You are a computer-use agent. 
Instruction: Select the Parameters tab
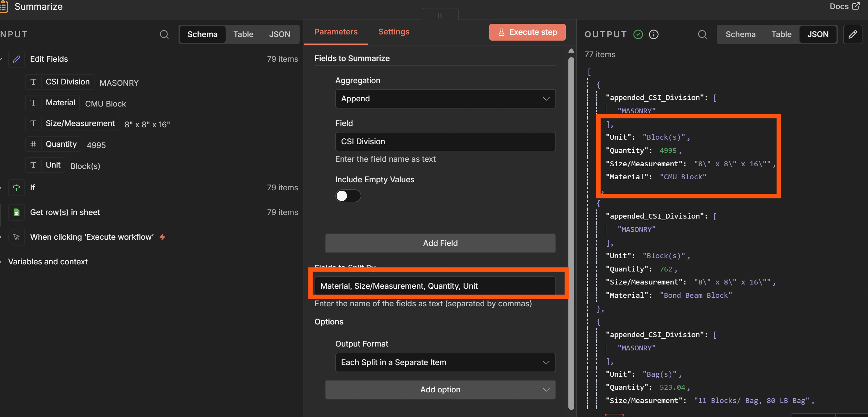tap(336, 32)
